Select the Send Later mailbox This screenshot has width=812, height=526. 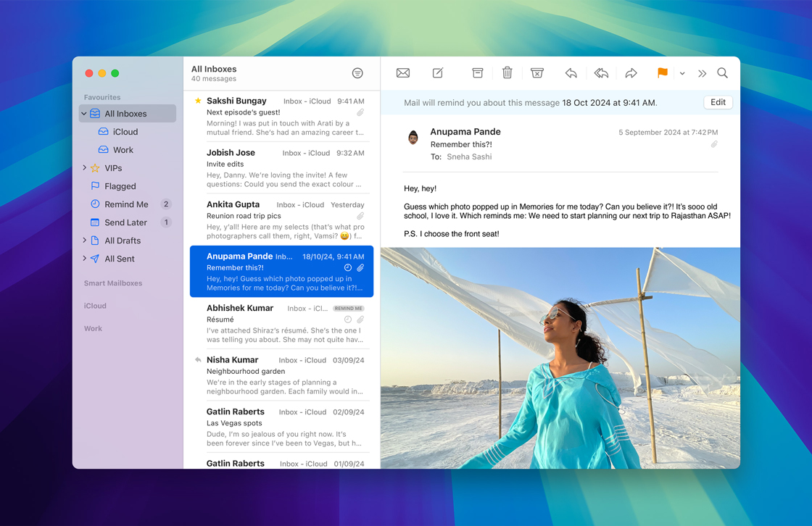125,222
